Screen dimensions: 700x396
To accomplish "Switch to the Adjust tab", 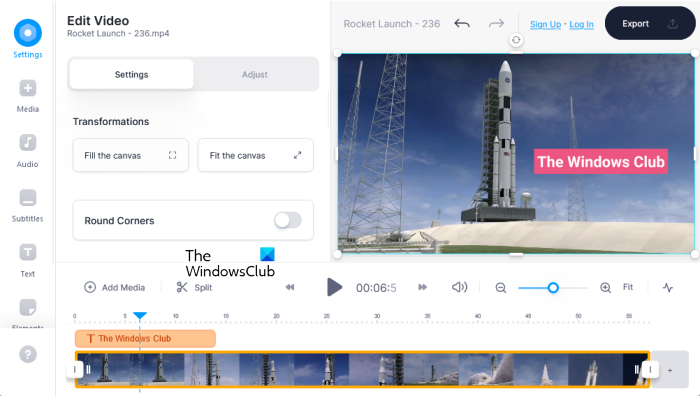I will click(255, 75).
